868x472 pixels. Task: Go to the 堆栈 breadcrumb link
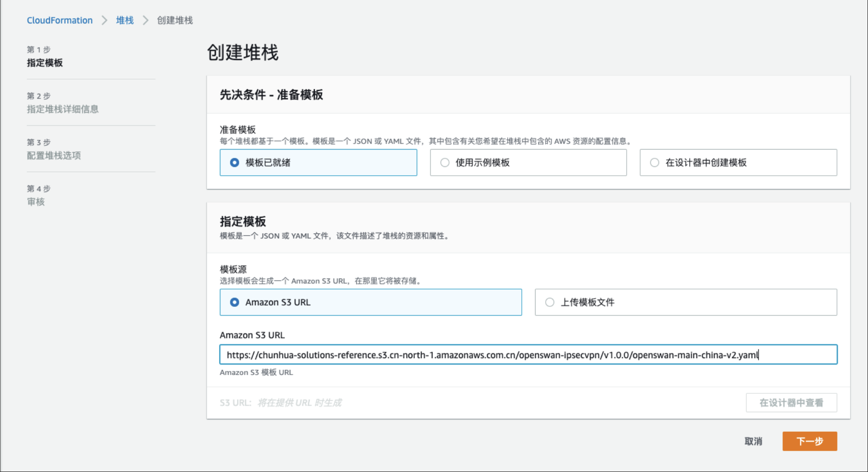click(125, 20)
